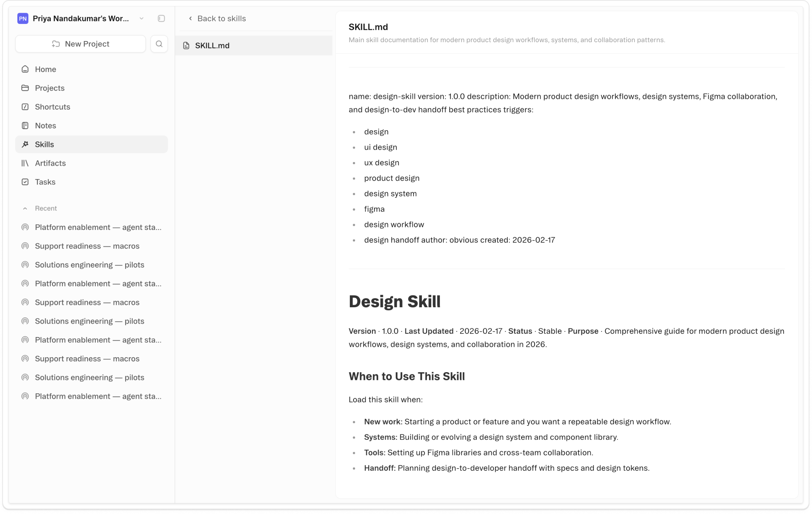This screenshot has width=812, height=514.
Task: Open first Platform enablement recent item
Action: click(98, 227)
